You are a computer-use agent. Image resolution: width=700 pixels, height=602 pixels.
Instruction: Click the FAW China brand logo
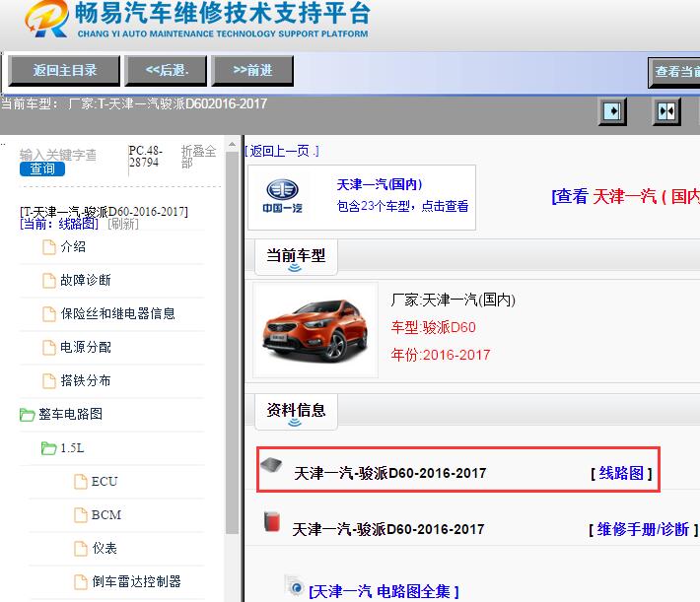(283, 196)
